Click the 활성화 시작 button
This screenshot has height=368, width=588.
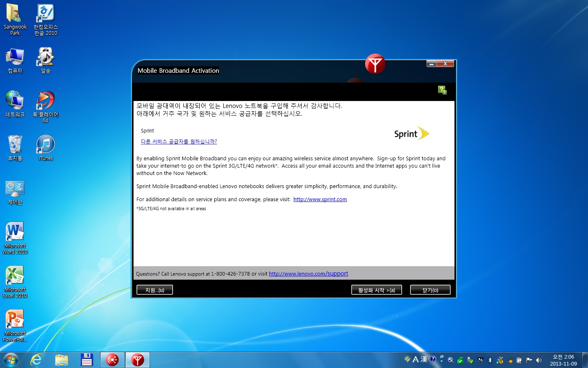376,290
